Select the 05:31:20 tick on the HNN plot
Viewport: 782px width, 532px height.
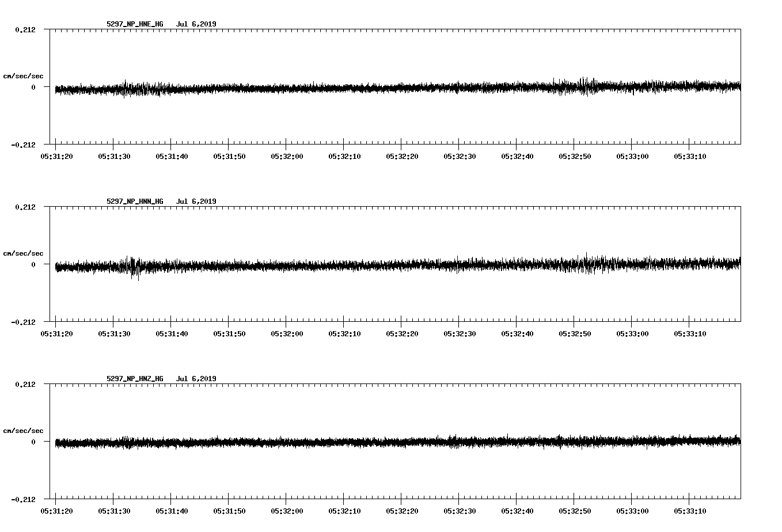pyautogui.click(x=56, y=319)
